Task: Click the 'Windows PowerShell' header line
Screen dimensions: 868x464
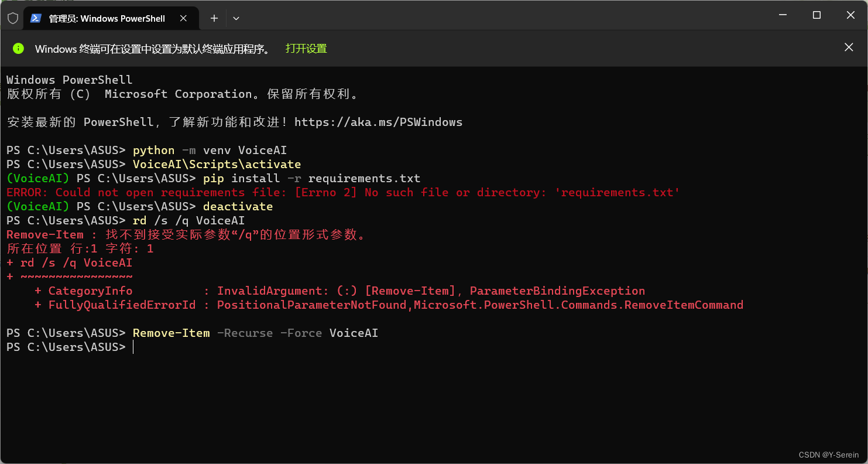Action: tap(70, 80)
